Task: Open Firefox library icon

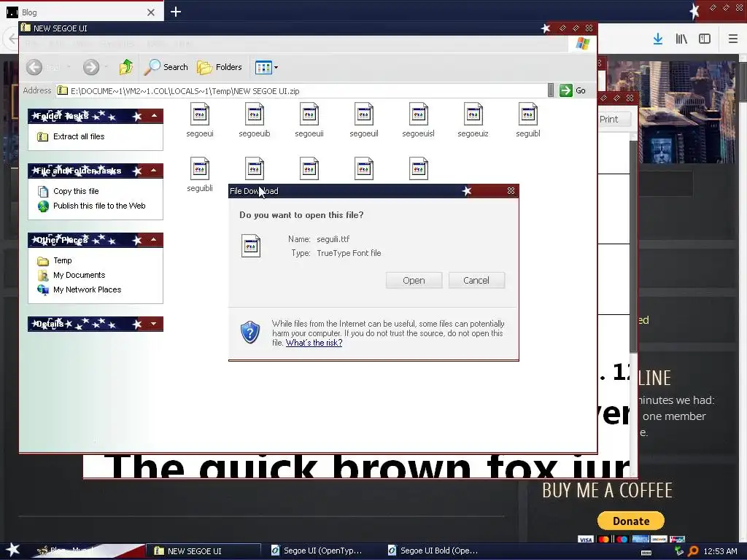Action: [681, 39]
